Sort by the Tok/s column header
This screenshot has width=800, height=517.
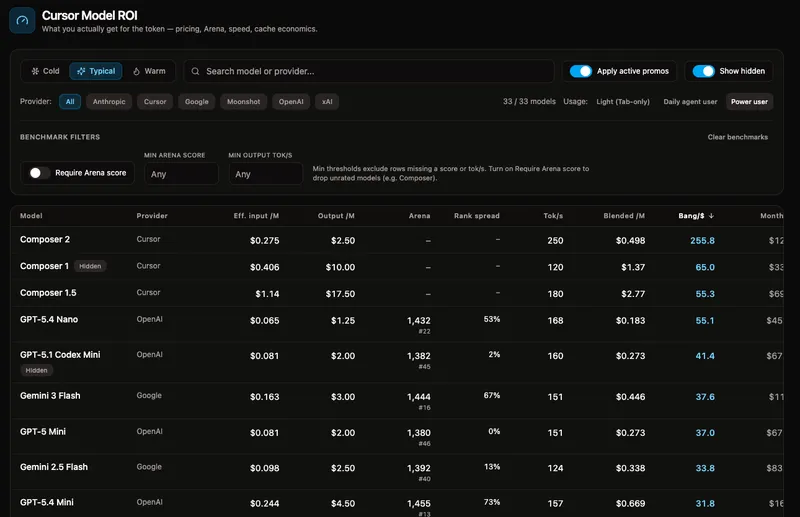point(553,216)
